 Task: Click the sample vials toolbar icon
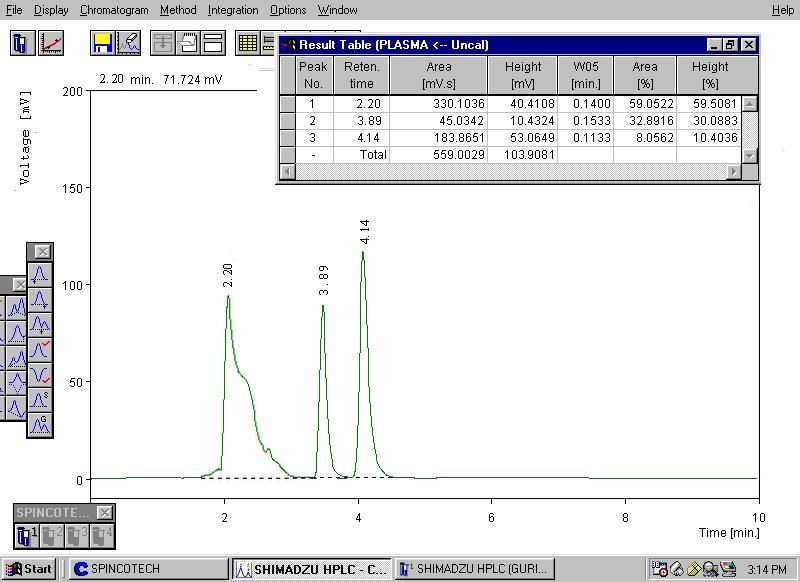pyautogui.click(x=22, y=43)
